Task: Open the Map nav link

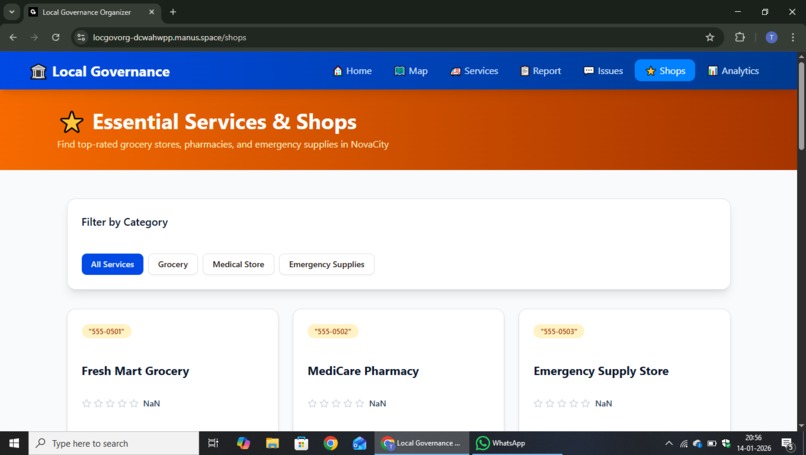Action: pyautogui.click(x=411, y=71)
